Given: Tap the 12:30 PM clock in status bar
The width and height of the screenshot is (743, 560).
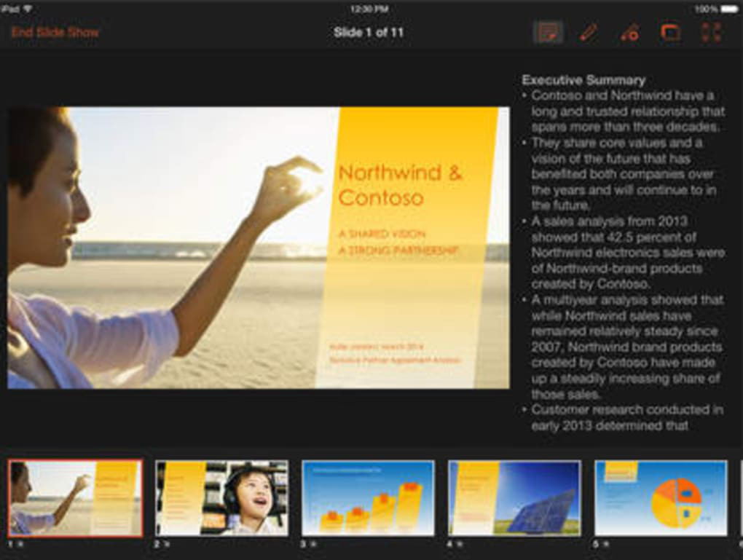Looking at the screenshot, I should coord(369,9).
